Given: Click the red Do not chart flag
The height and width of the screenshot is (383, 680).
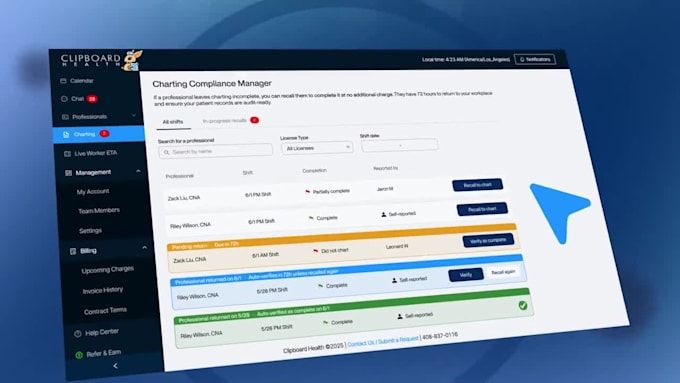Looking at the screenshot, I should [316, 251].
